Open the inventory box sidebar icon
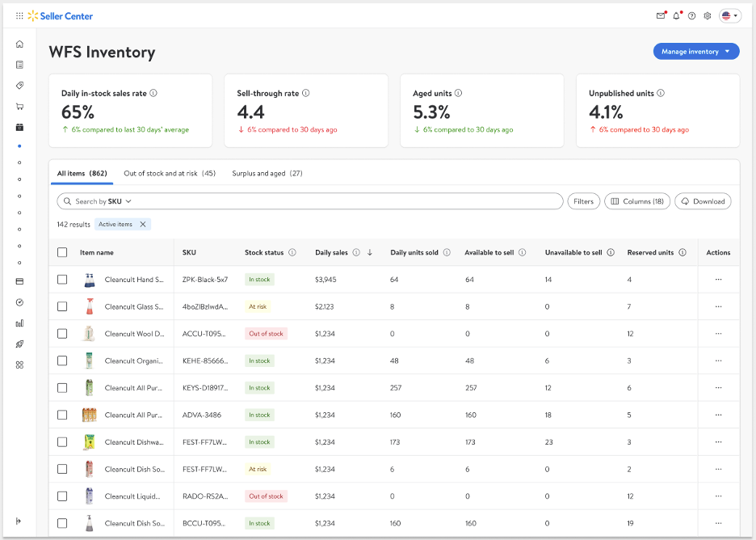Image resolution: width=756 pixels, height=540 pixels. click(19, 128)
